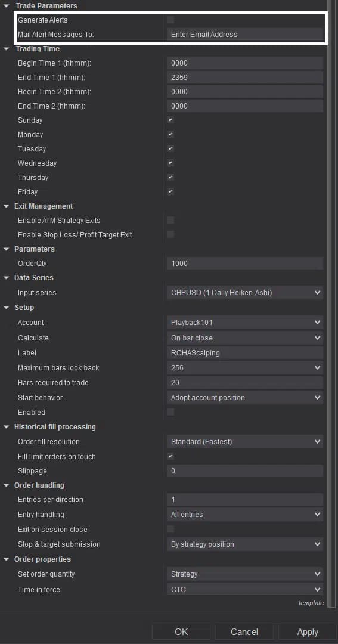Image resolution: width=338 pixels, height=644 pixels.
Task: Tick Enable ATM Strategy Exits
Action: tap(170, 221)
